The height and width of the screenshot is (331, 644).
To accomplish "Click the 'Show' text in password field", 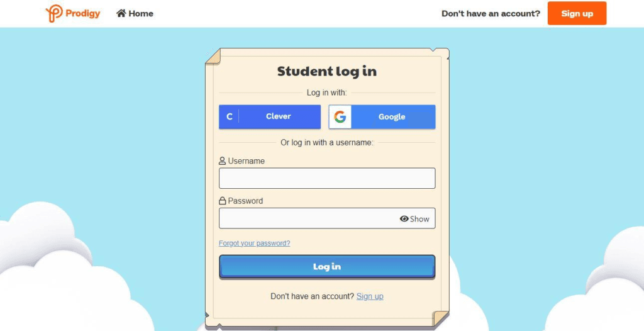I will pyautogui.click(x=419, y=219).
